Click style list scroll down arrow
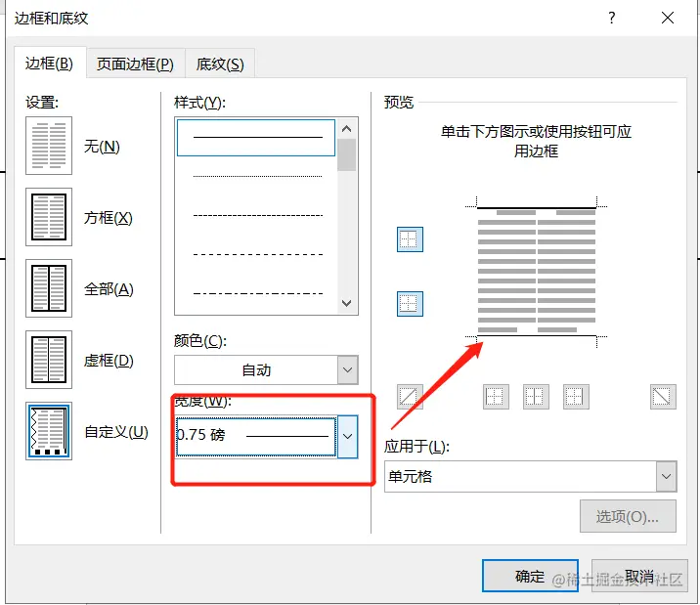 (346, 303)
